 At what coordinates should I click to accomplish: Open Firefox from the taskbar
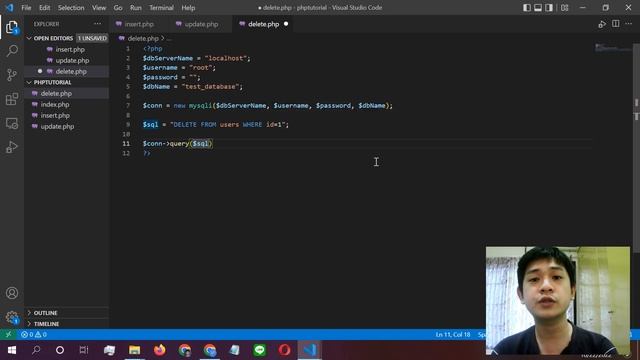click(160, 350)
